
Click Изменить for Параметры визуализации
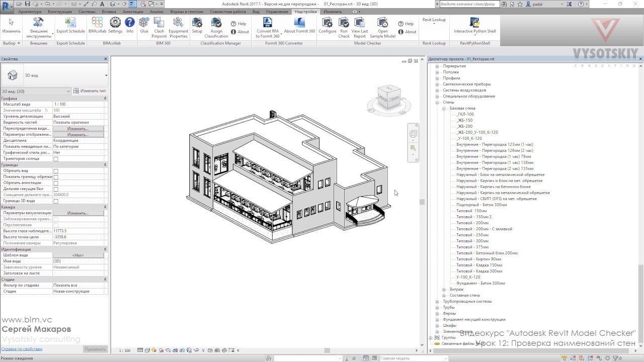coord(78,213)
